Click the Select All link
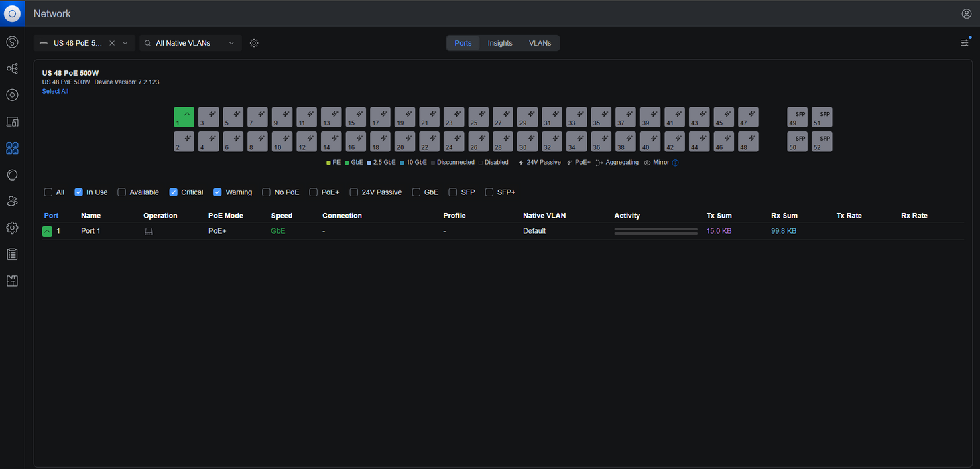This screenshot has height=469, width=980. [x=55, y=91]
